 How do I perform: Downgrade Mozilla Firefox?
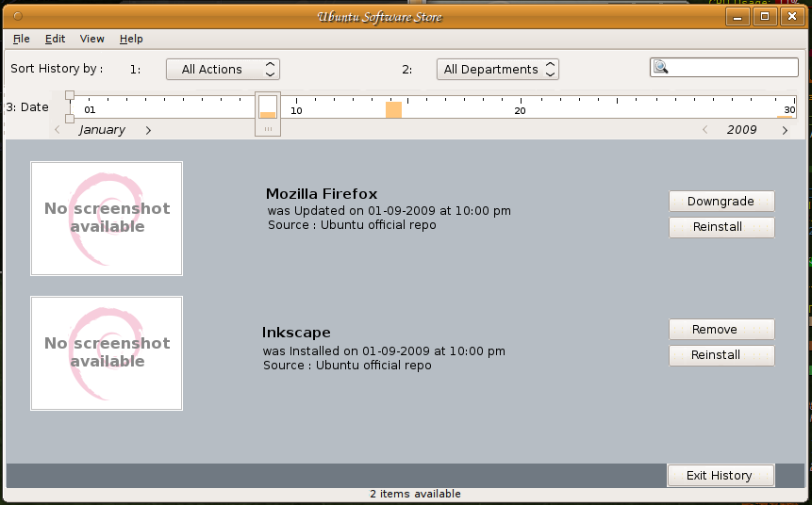(721, 202)
